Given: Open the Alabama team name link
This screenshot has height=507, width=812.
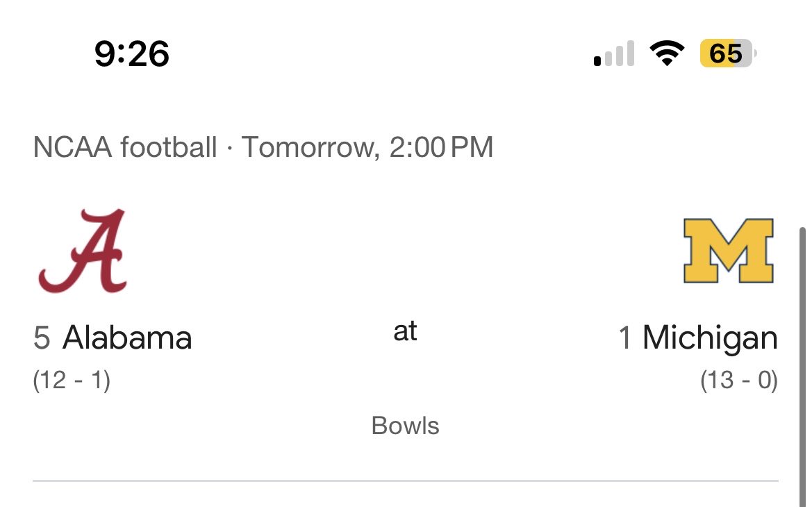Looking at the screenshot, I should [x=127, y=338].
